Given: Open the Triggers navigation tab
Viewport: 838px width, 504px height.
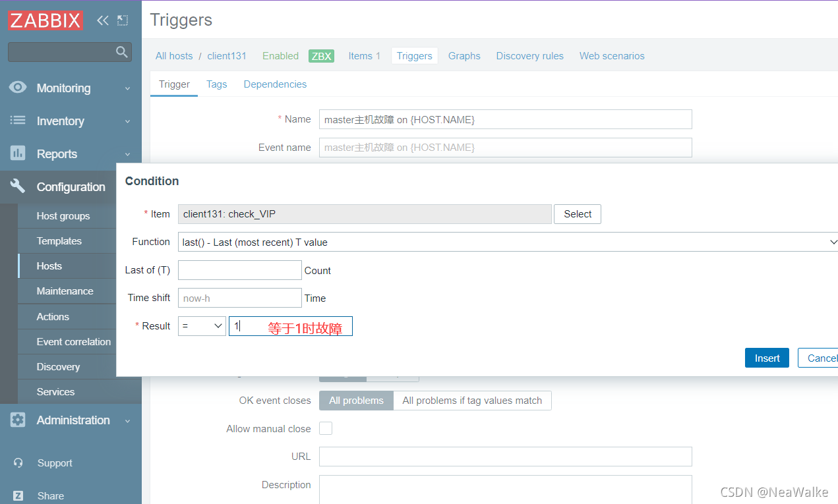Looking at the screenshot, I should point(415,56).
